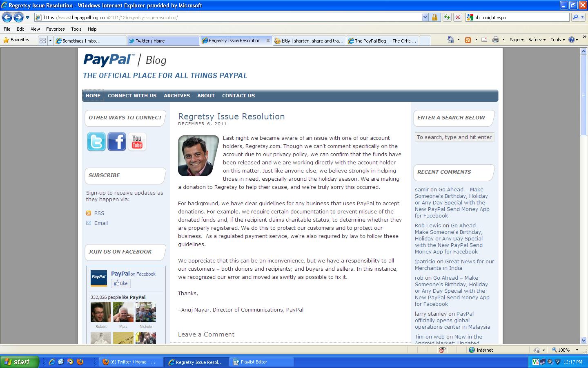Switch to the 'Sometimes I miss...' tab

[x=90, y=40]
